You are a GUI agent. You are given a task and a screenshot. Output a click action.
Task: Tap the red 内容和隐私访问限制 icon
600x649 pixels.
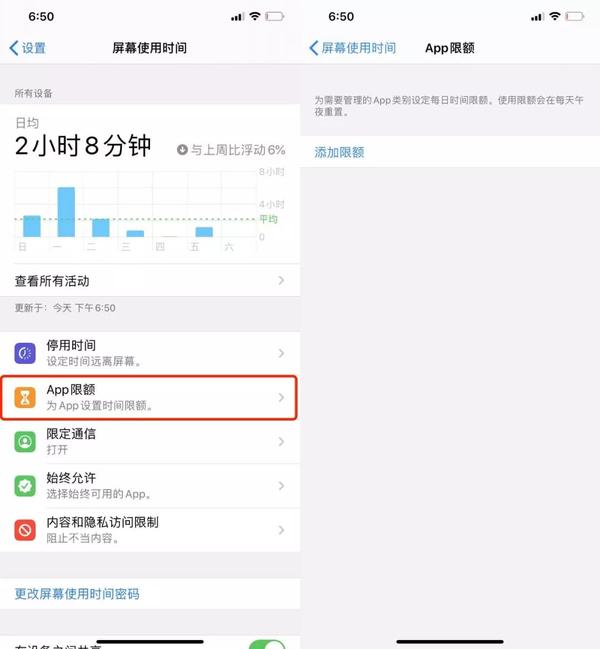(25, 530)
